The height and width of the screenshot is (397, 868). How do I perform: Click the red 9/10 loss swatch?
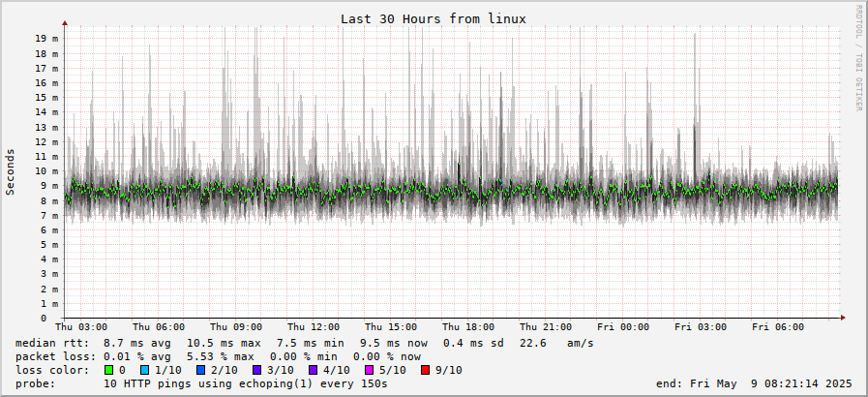coord(425,370)
